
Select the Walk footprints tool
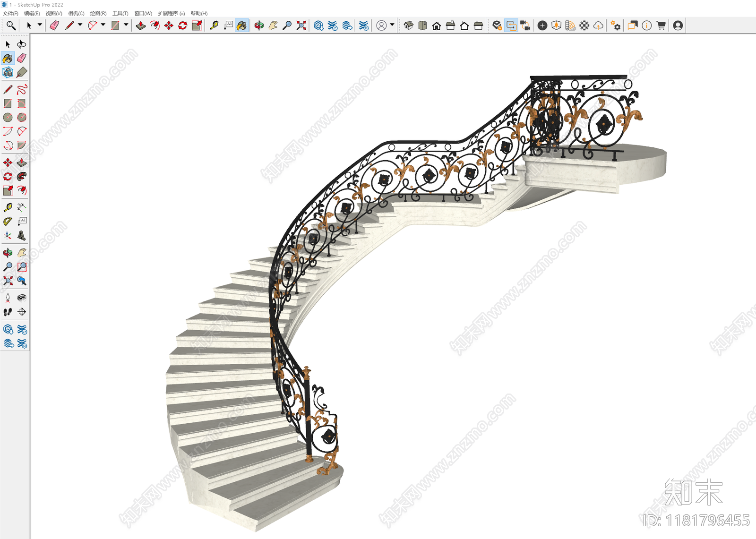click(8, 312)
